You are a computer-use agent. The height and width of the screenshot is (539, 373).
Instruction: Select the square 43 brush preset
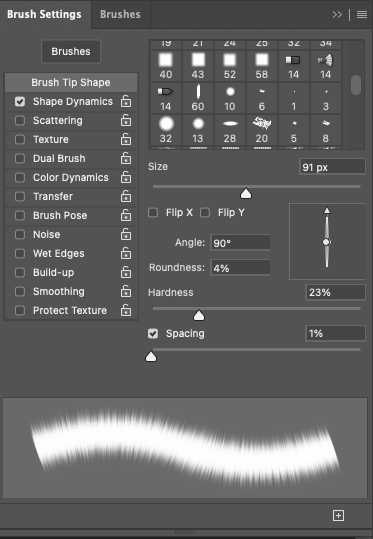point(198,66)
